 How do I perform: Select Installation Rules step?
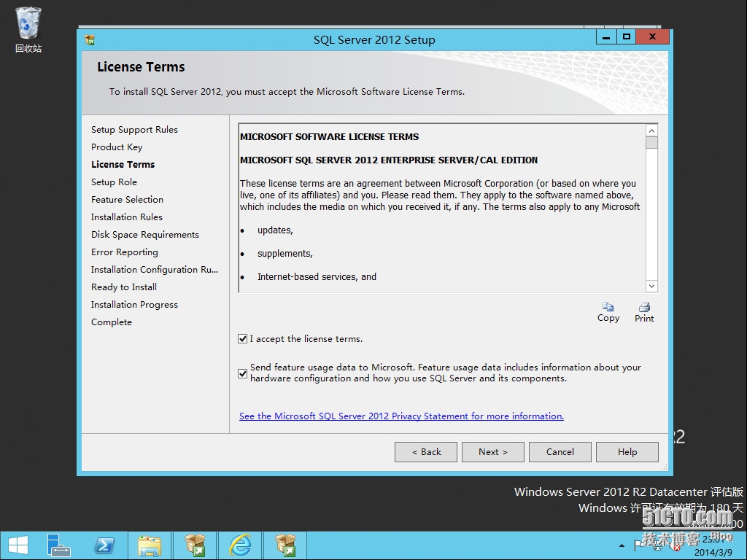(127, 217)
